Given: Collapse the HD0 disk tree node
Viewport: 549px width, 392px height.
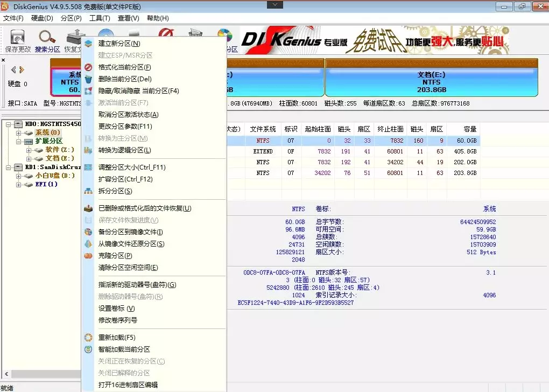Looking at the screenshot, I should point(10,124).
